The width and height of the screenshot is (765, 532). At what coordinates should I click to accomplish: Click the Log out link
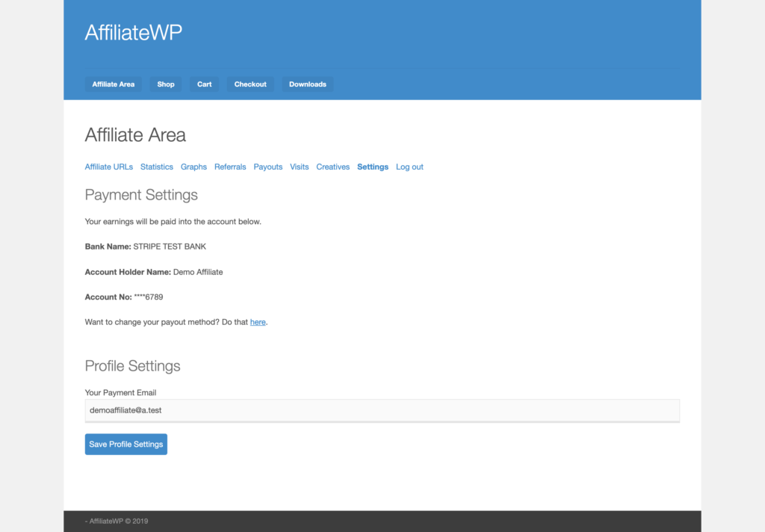409,167
